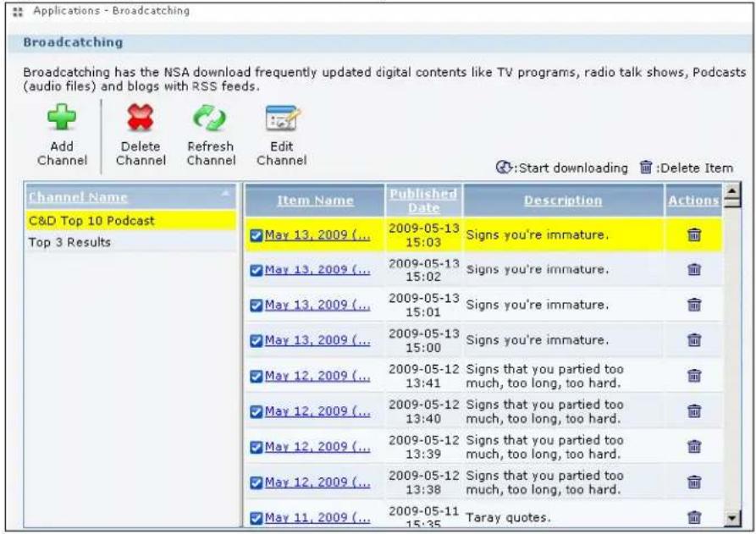Open May 12, 2009 item published 13:38
756x534 pixels.
point(317,482)
